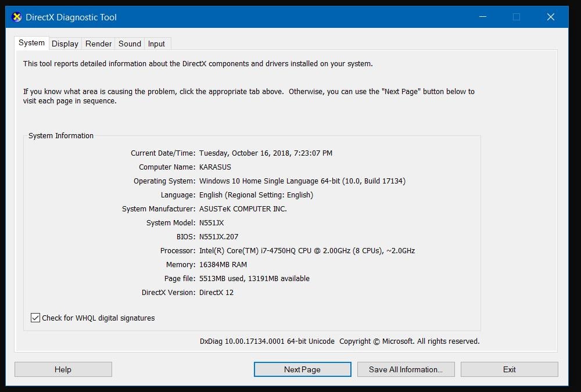This screenshot has height=392, width=581.
Task: Click the 'This tool reports detailed information' sentence
Action: [198, 64]
